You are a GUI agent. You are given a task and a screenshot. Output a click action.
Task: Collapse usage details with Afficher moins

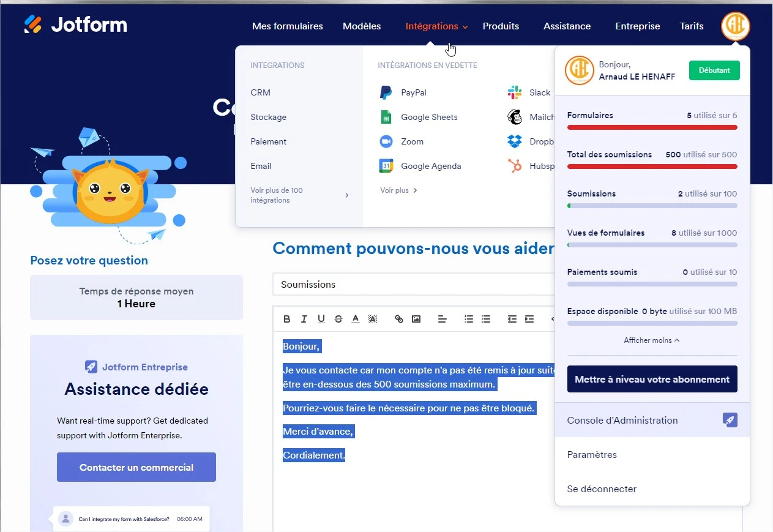(x=651, y=340)
